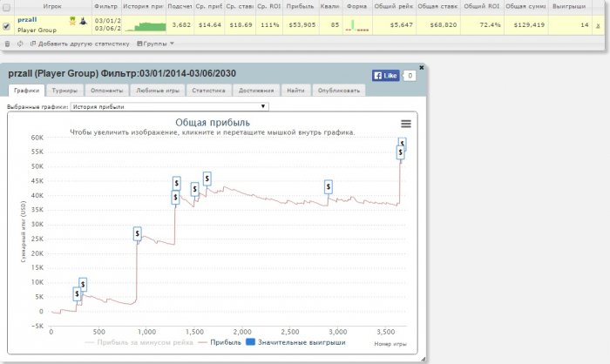
Task: Click the Добавить другую статистику link
Action: coord(80,44)
